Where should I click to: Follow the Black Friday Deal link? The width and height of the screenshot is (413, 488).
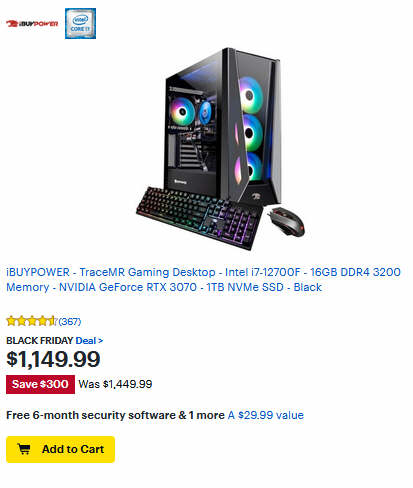pyautogui.click(x=86, y=340)
